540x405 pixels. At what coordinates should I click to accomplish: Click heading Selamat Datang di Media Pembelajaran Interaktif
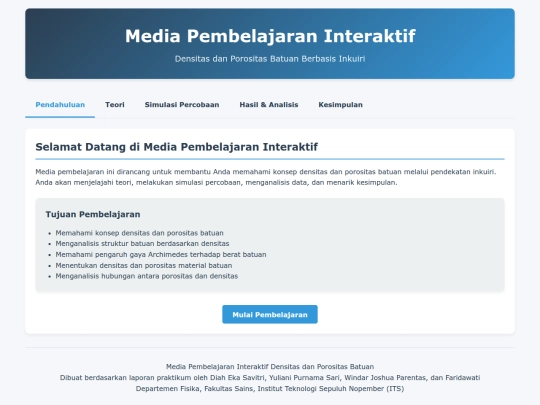tap(176, 147)
